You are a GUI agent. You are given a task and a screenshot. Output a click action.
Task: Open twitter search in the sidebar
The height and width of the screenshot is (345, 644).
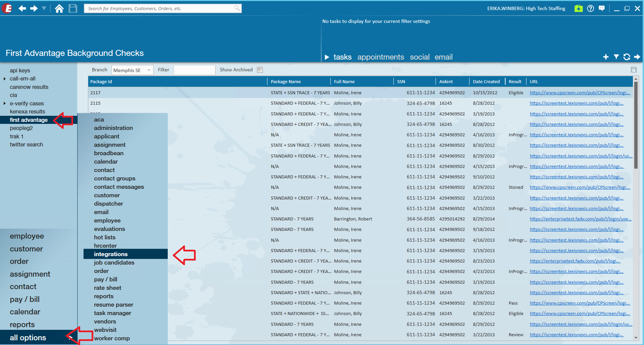click(26, 144)
